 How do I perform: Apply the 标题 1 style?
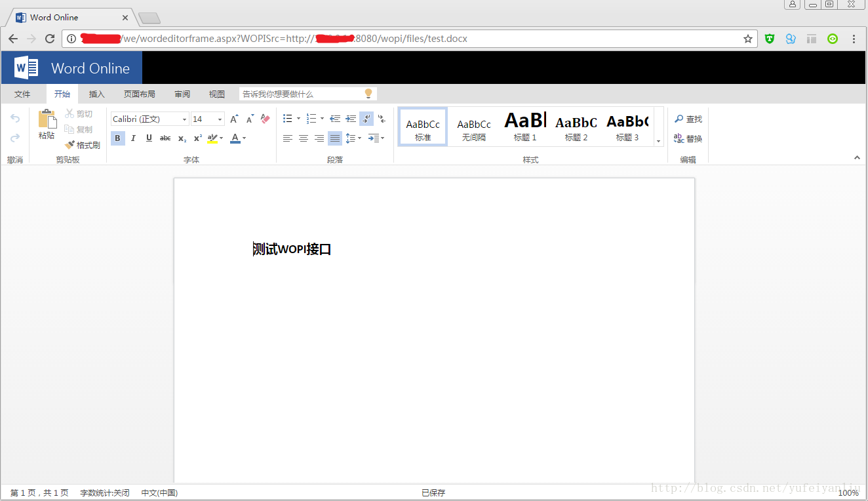point(525,127)
